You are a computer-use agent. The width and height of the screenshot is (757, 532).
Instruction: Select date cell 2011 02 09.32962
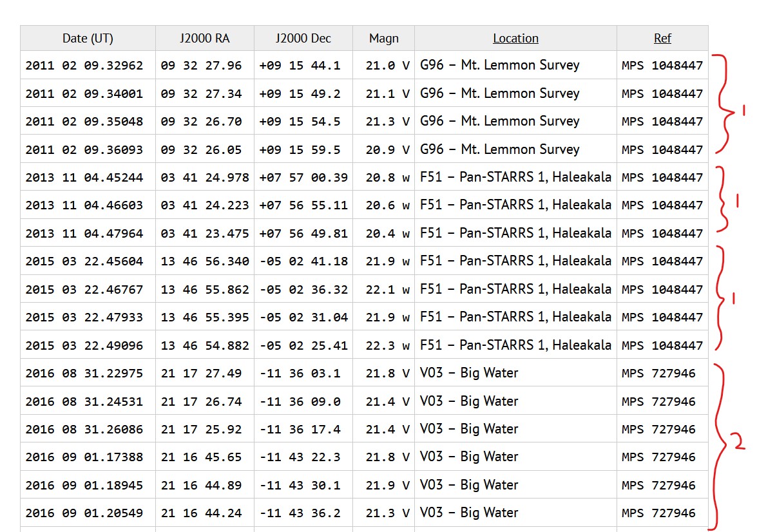pos(84,66)
